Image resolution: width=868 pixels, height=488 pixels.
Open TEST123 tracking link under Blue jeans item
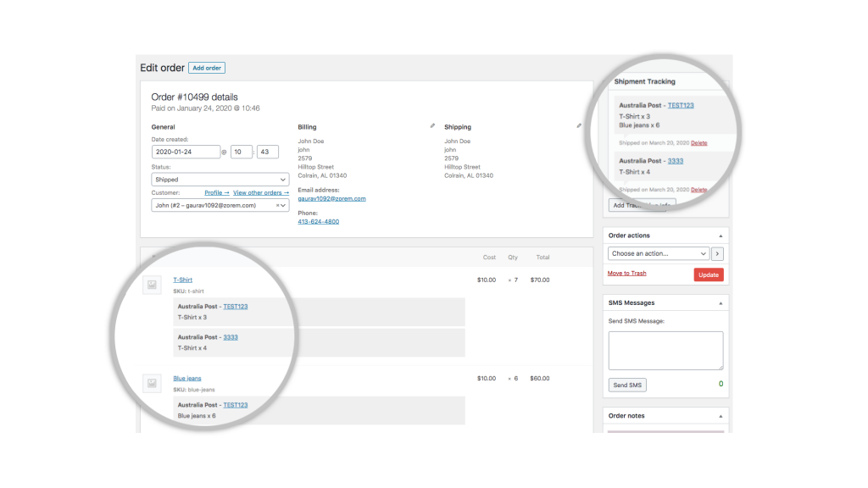pyautogui.click(x=236, y=405)
